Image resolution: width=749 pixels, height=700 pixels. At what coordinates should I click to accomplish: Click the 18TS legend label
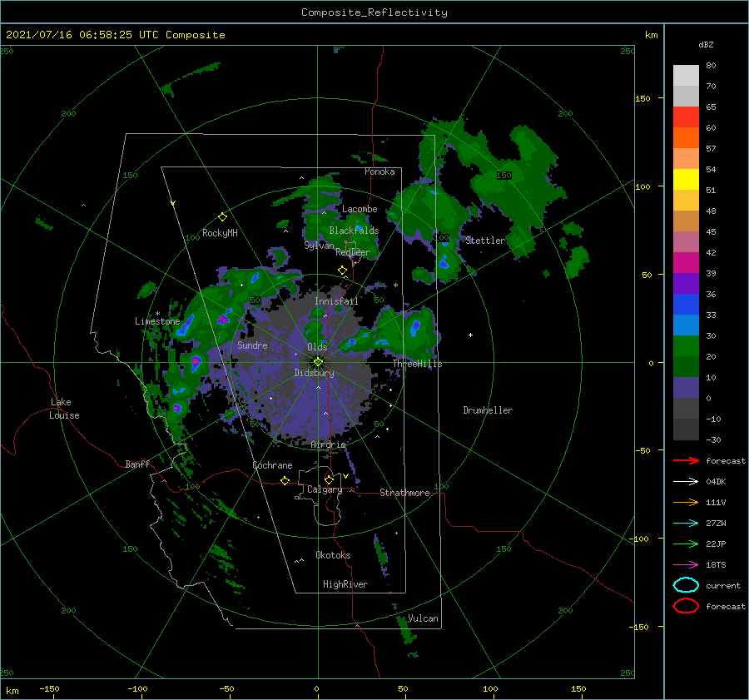point(716,565)
